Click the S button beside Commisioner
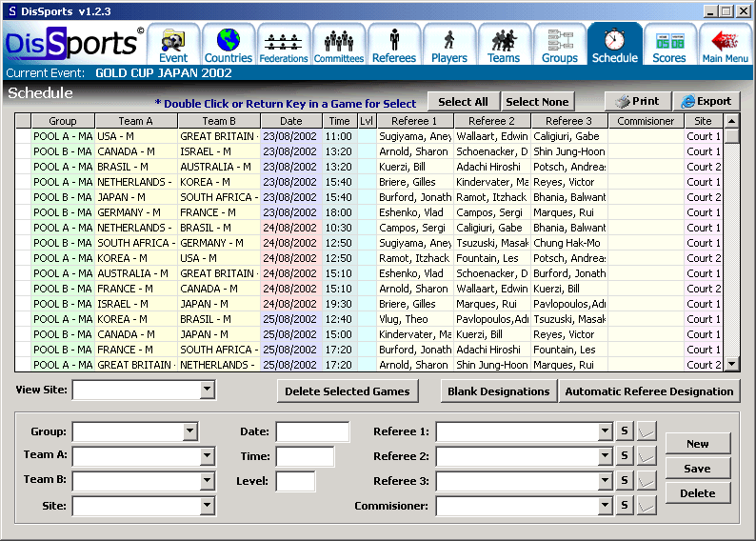 625,506
